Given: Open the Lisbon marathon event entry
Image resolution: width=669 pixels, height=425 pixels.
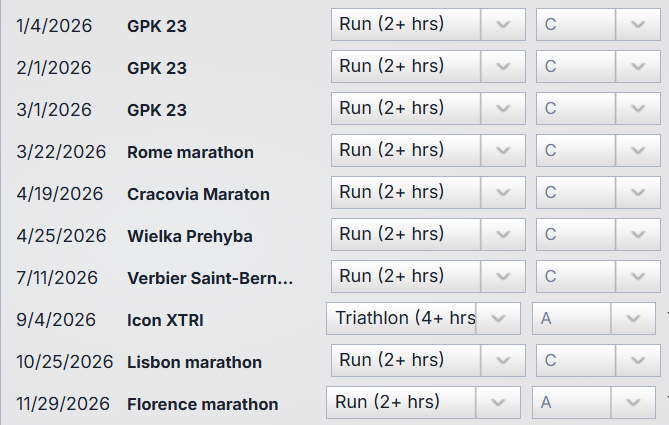Looking at the screenshot, I should 194,363.
